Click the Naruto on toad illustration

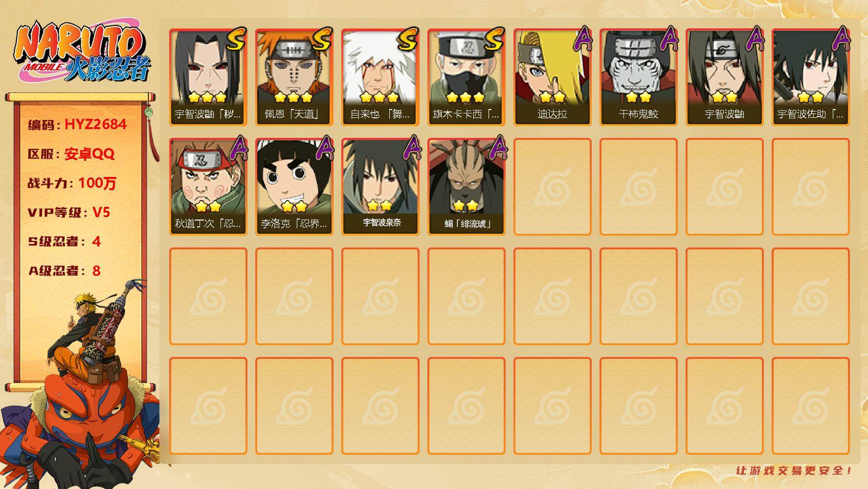pyautogui.click(x=81, y=386)
